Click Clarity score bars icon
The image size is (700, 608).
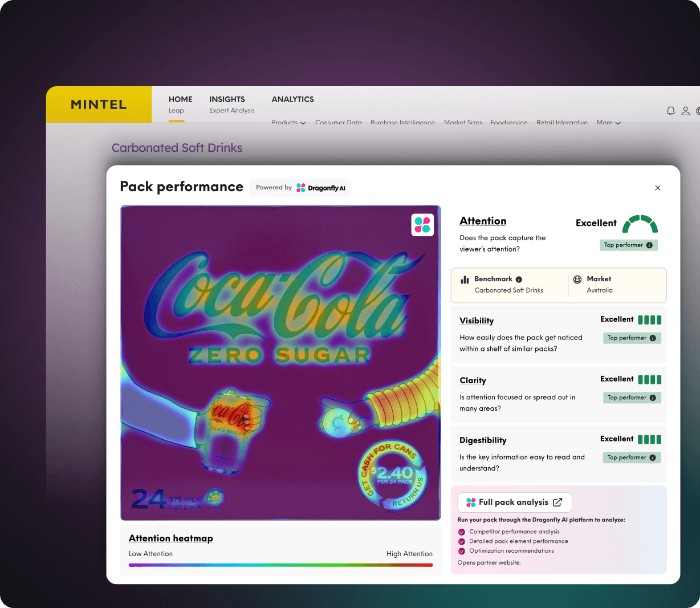[x=650, y=380]
